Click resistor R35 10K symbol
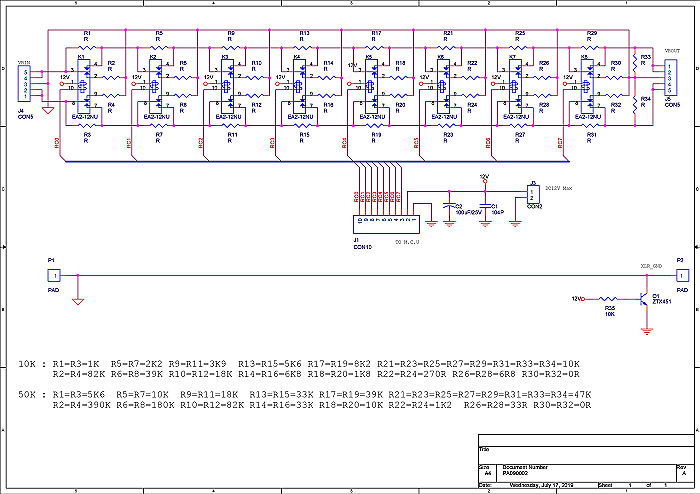 pyautogui.click(x=608, y=298)
